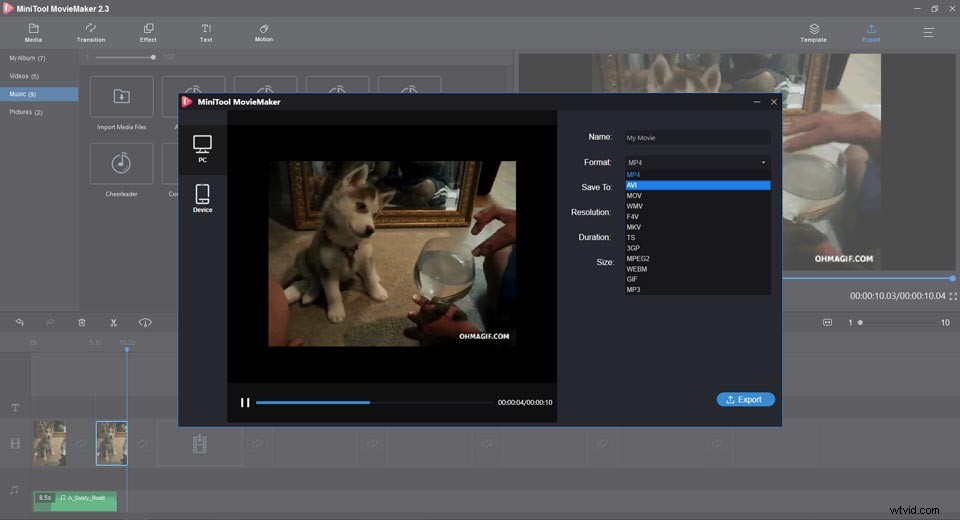Image resolution: width=960 pixels, height=520 pixels.
Task: Select Videos (5) category
Action: [39, 76]
